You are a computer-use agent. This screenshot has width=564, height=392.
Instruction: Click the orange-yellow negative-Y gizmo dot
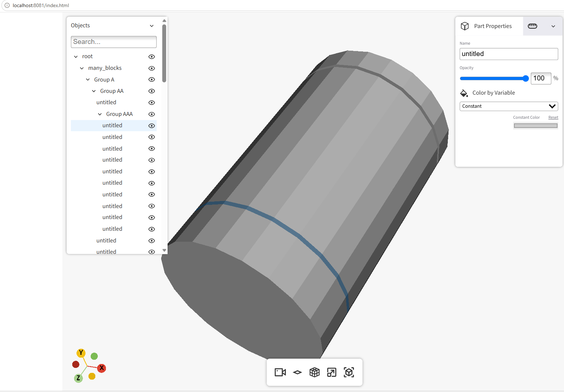pyautogui.click(x=92, y=376)
